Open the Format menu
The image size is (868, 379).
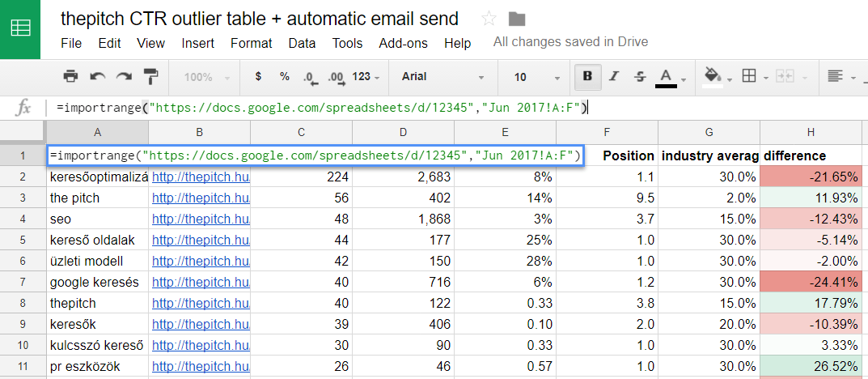[252, 43]
